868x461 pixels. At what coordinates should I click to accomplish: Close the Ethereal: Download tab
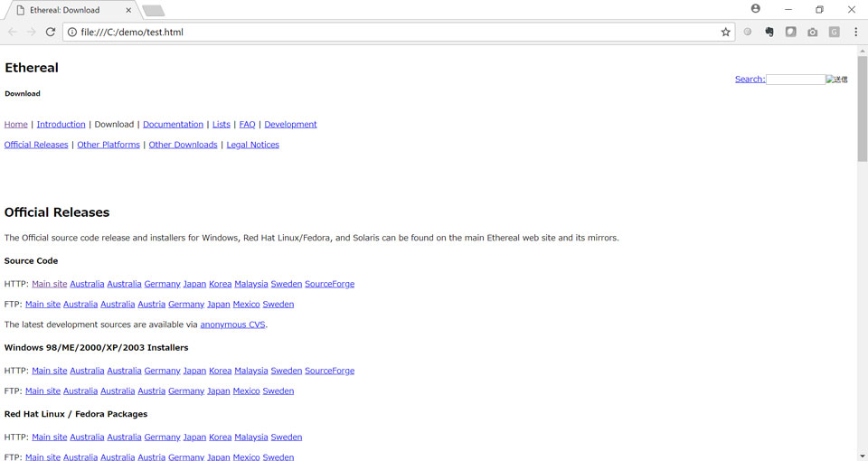[x=128, y=10]
